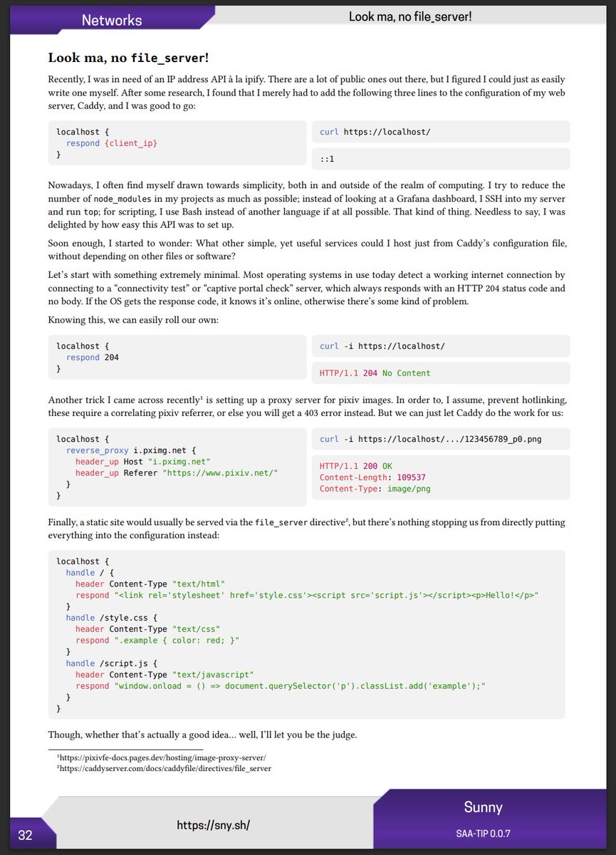
Task: Click the paragraph starting 'Let's start with something'
Action: (x=307, y=289)
